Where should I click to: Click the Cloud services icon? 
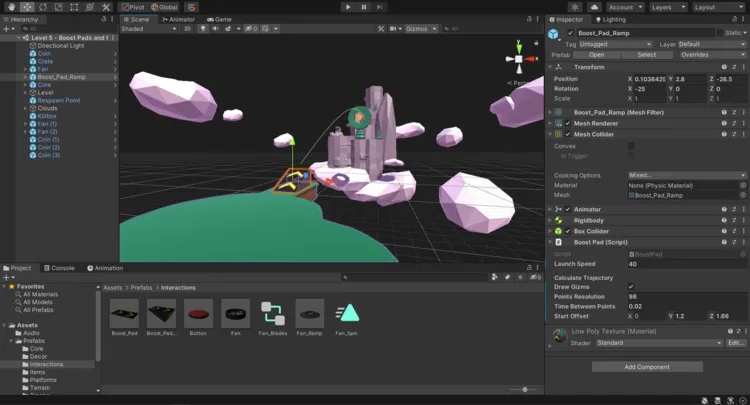point(595,7)
